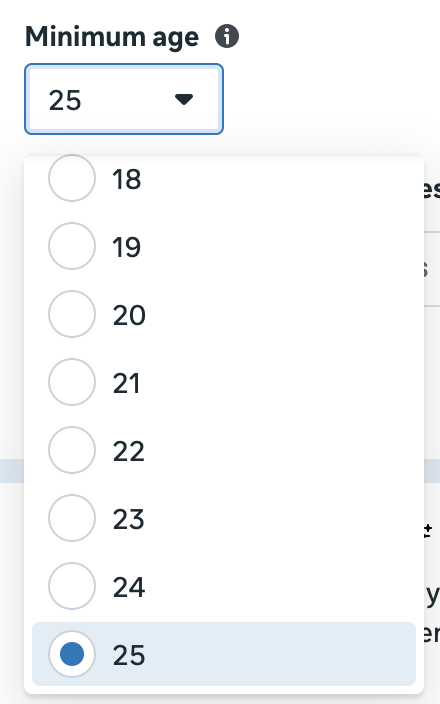Pick the 21 text label in list
The width and height of the screenshot is (440, 704).
point(127,384)
